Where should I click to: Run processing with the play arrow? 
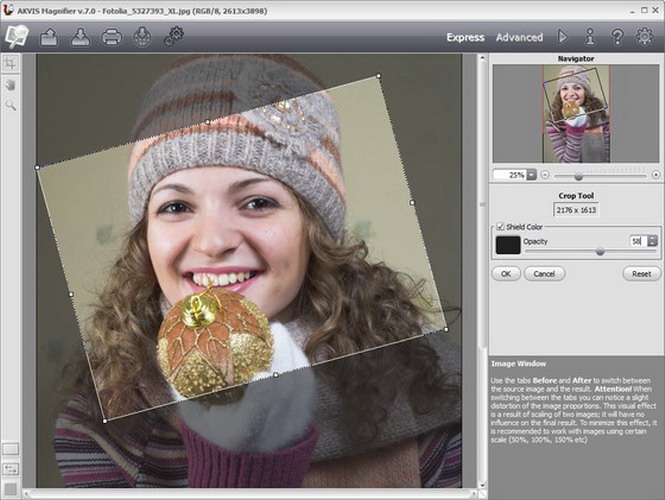tap(562, 37)
